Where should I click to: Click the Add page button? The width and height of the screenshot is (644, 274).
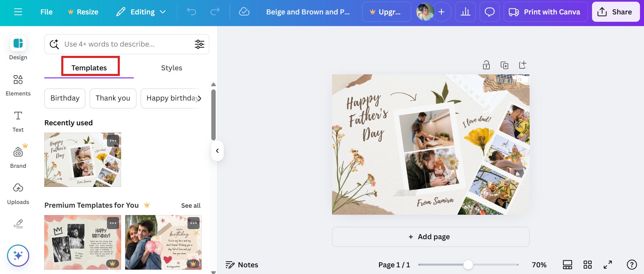click(431, 237)
